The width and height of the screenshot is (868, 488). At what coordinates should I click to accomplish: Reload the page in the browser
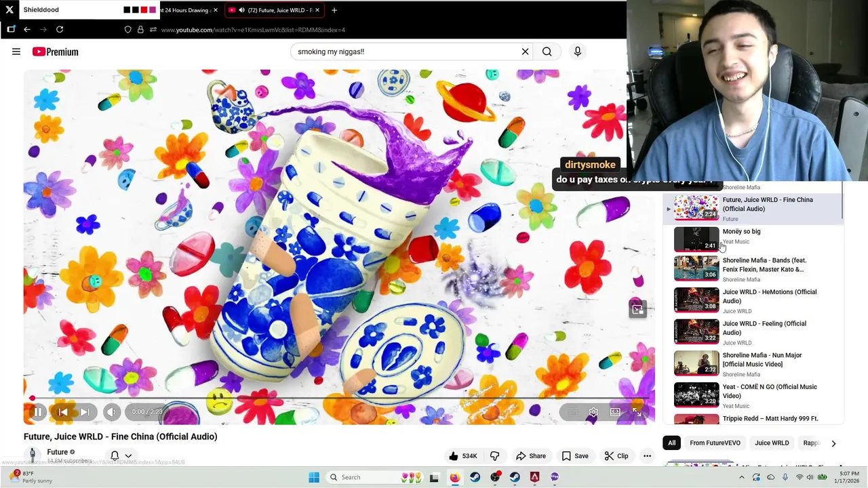coord(60,29)
